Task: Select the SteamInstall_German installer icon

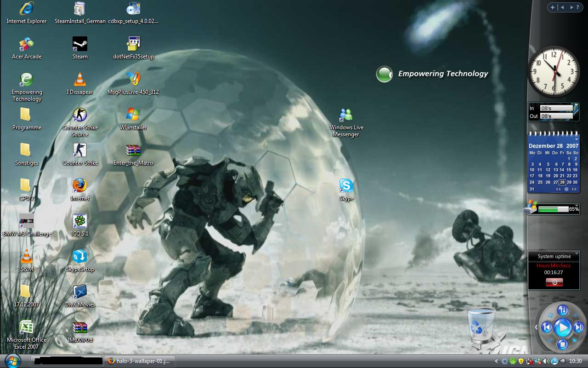Action: tap(80, 13)
